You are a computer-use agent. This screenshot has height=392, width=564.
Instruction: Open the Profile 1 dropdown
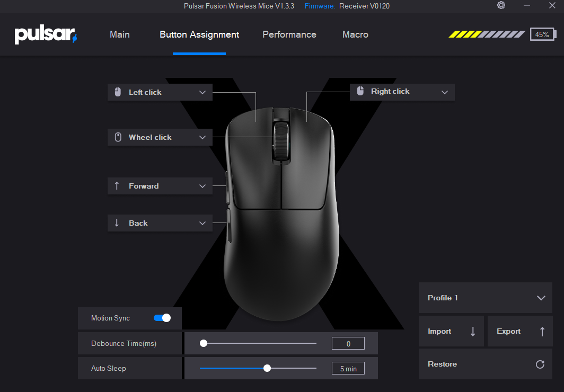485,298
